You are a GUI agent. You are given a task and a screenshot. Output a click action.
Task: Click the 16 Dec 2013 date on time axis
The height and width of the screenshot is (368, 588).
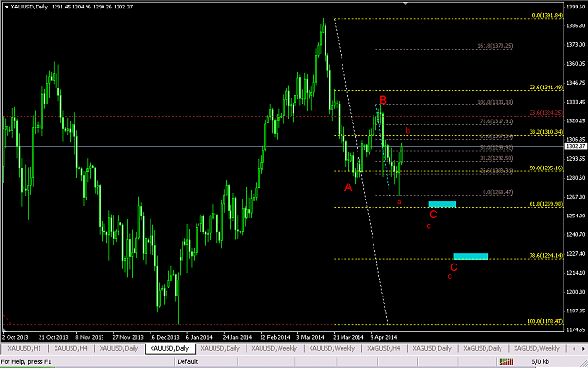165,337
